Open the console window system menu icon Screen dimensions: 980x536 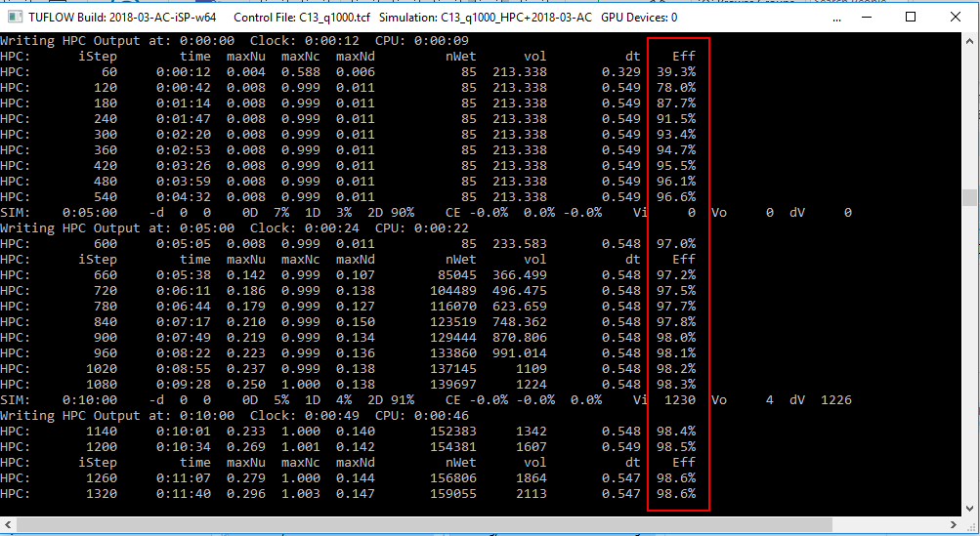[x=11, y=17]
